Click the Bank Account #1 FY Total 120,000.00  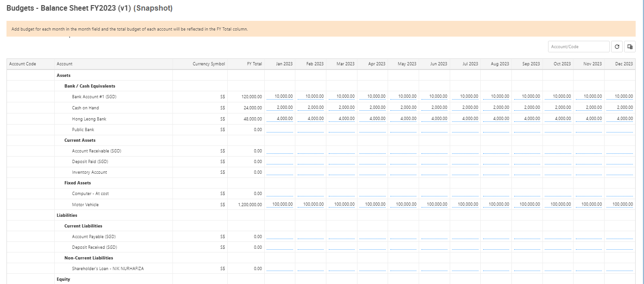tap(252, 97)
